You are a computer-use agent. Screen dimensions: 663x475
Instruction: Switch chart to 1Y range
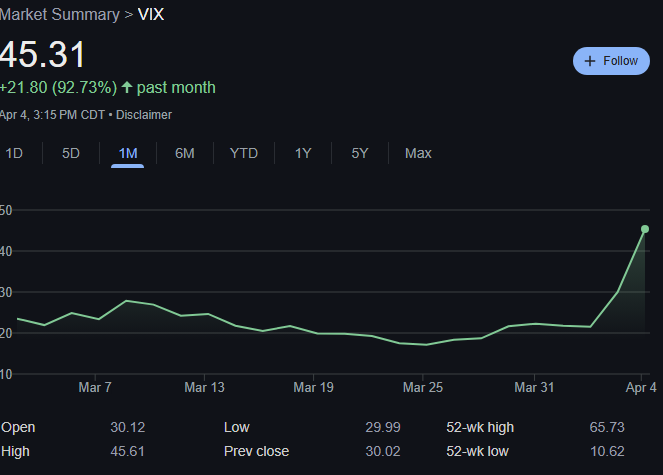[303, 153]
